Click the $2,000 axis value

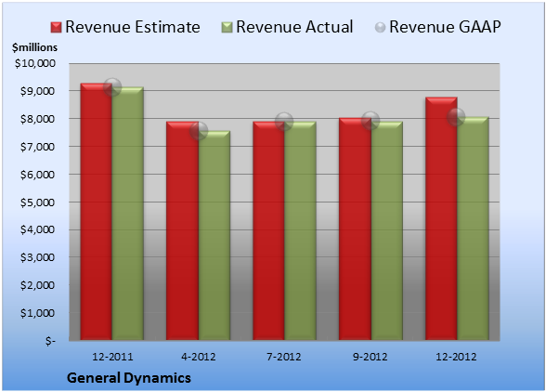click(x=37, y=285)
